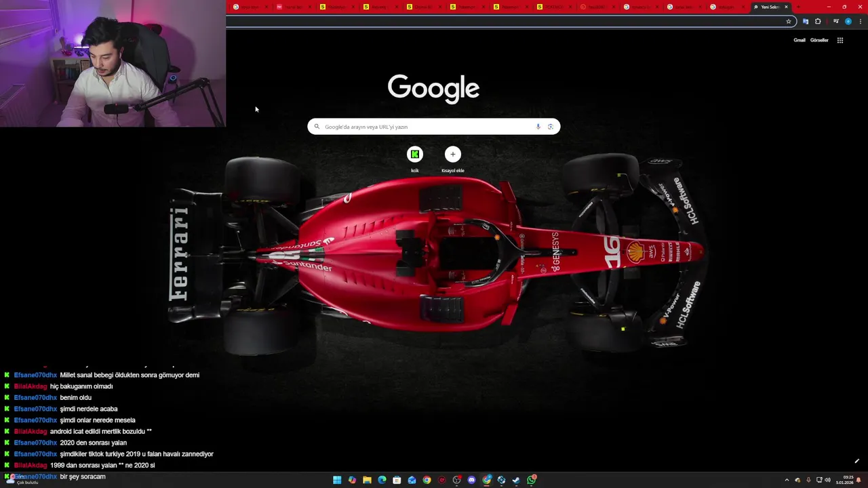Click chat message "2020 den sonrası yalan"
This screenshot has width=868, height=488.
(x=93, y=443)
